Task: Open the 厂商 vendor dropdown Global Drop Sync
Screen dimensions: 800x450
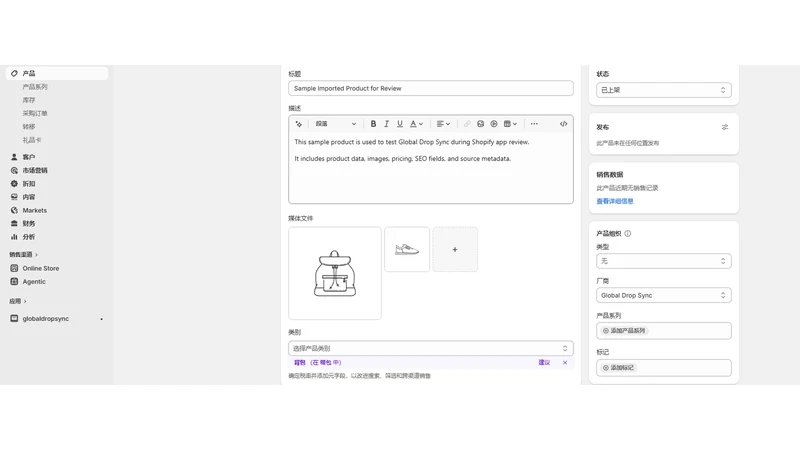Action: (x=664, y=295)
